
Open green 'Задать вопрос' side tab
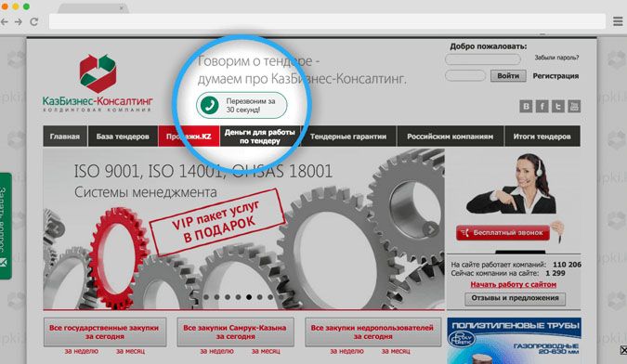[x=6, y=226]
